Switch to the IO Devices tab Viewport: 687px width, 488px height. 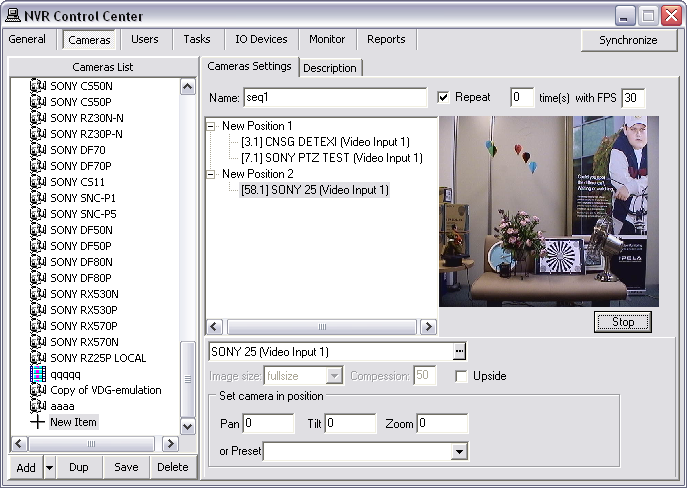click(261, 39)
